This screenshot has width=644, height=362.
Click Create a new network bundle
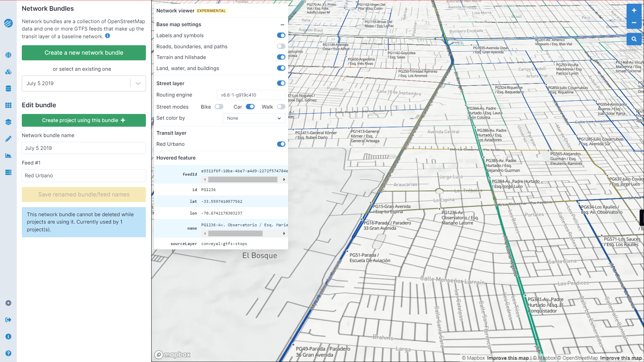coord(84,53)
